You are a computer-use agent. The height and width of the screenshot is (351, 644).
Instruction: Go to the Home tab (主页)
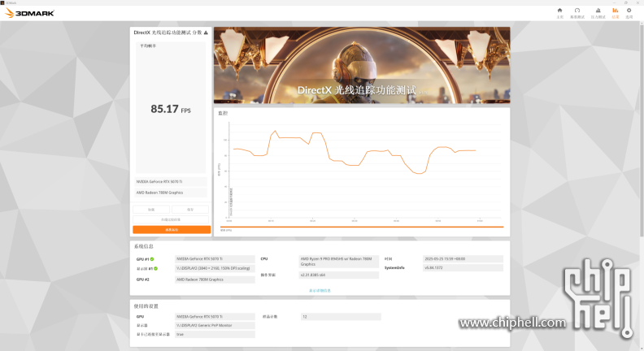click(559, 13)
